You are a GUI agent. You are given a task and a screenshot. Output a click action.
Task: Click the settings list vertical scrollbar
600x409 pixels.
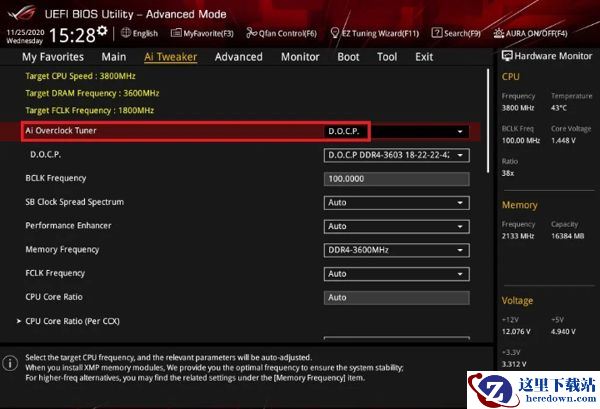pyautogui.click(x=488, y=121)
